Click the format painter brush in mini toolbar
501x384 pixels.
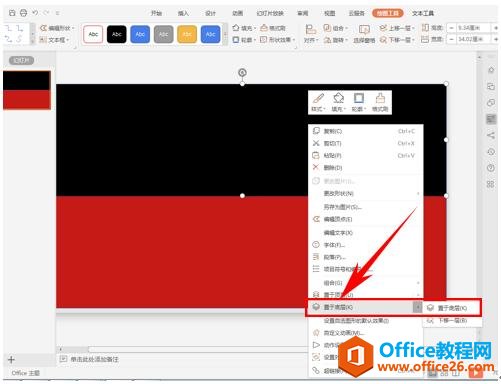pos(380,102)
